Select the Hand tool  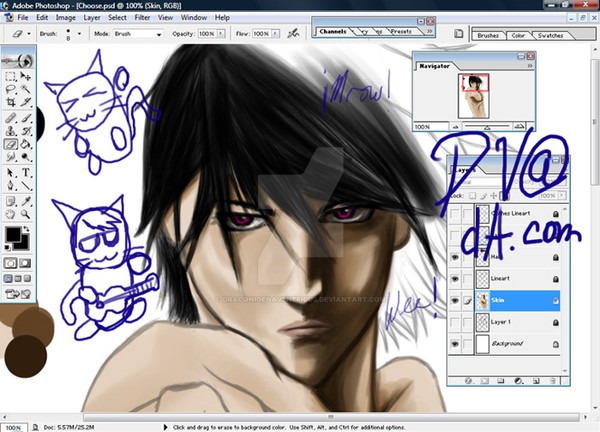coord(11,214)
